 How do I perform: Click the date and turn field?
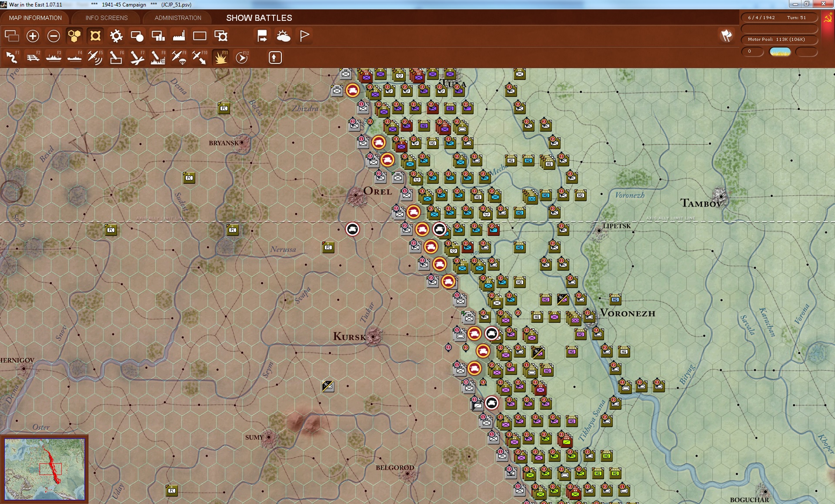[x=779, y=18]
